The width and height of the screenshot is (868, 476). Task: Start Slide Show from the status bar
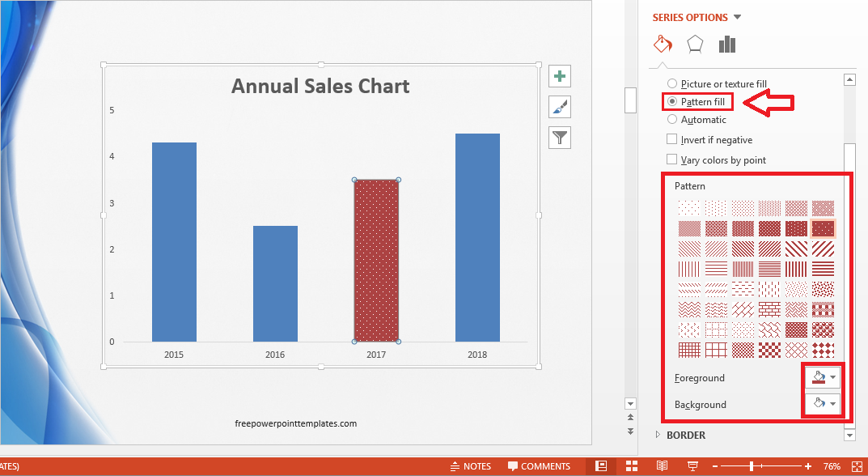coord(693,465)
